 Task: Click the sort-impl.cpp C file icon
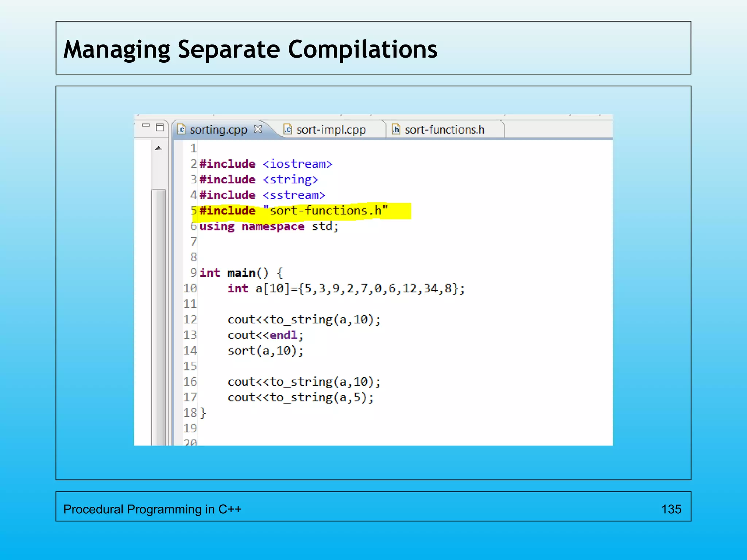tap(288, 129)
